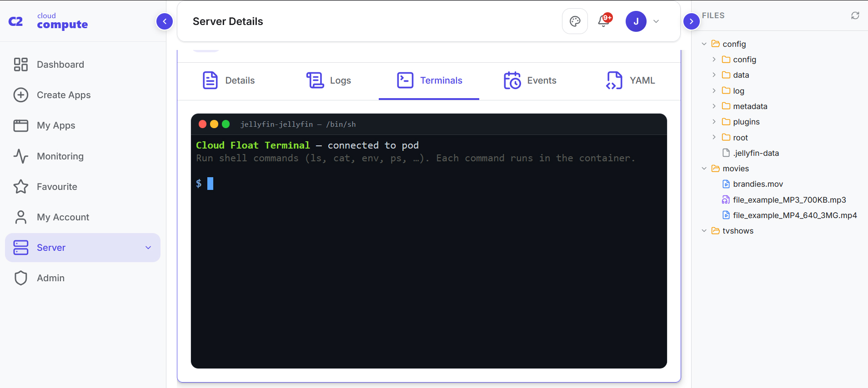Select the Terminals tab
Image resolution: width=868 pixels, height=388 pixels.
click(x=429, y=80)
